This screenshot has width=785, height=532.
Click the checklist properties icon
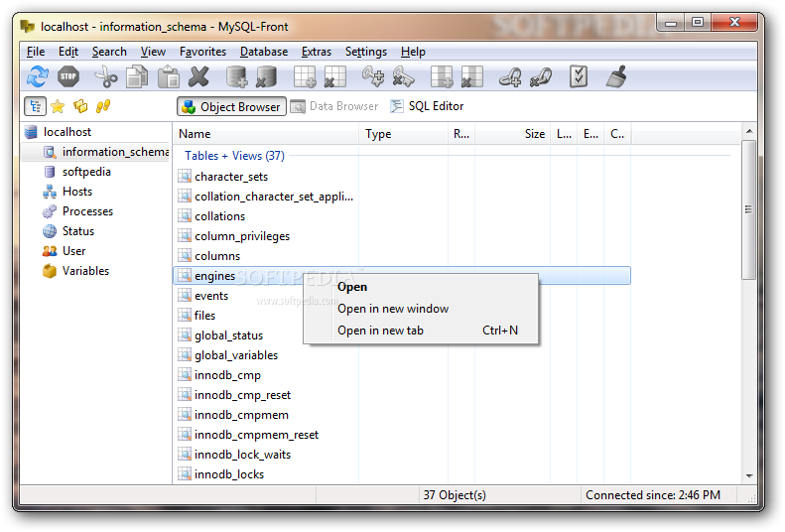point(579,76)
